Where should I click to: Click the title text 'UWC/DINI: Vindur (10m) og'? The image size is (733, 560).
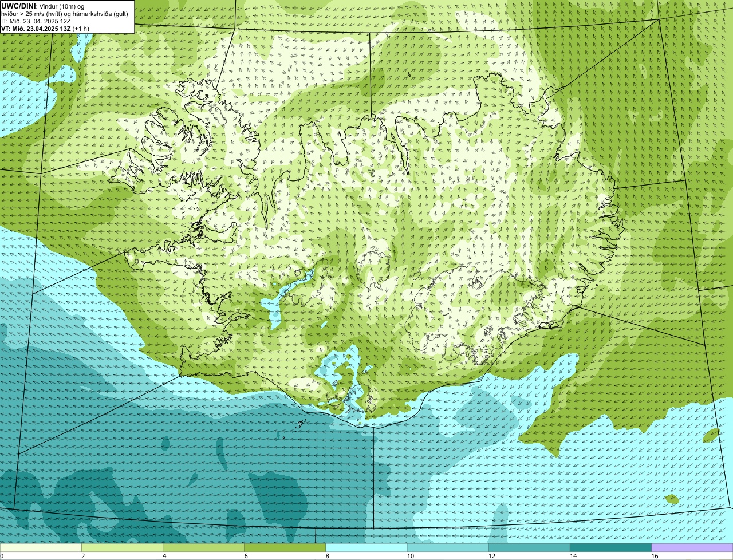coord(43,6)
